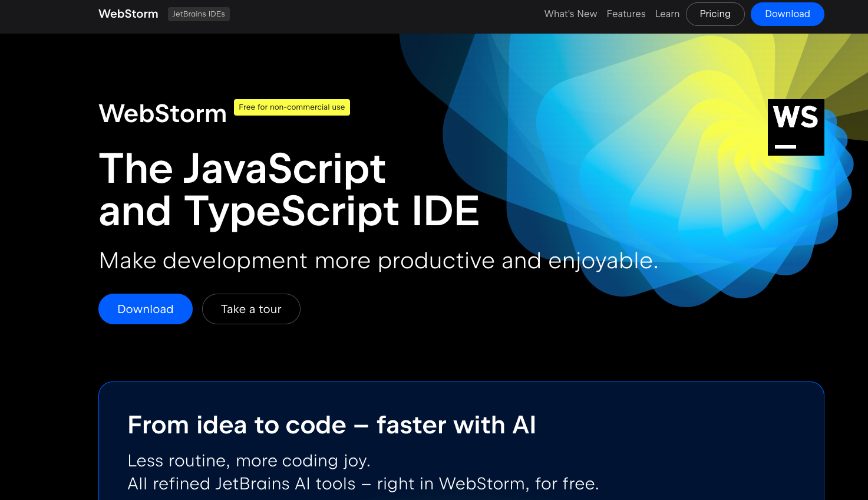Click the text 'Make development more productive and enjoyable.'

pos(378,261)
